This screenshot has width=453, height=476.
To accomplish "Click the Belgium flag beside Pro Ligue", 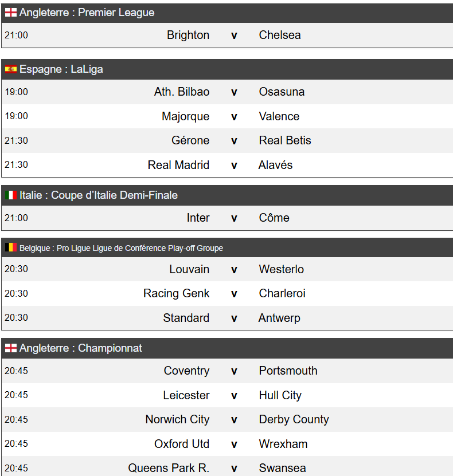I will tap(11, 248).
